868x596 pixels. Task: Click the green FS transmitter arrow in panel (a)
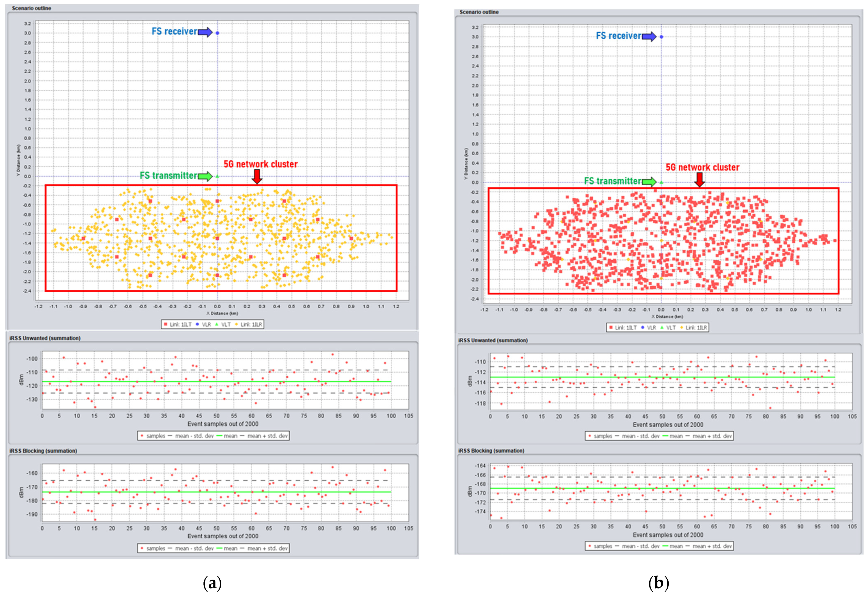click(205, 176)
